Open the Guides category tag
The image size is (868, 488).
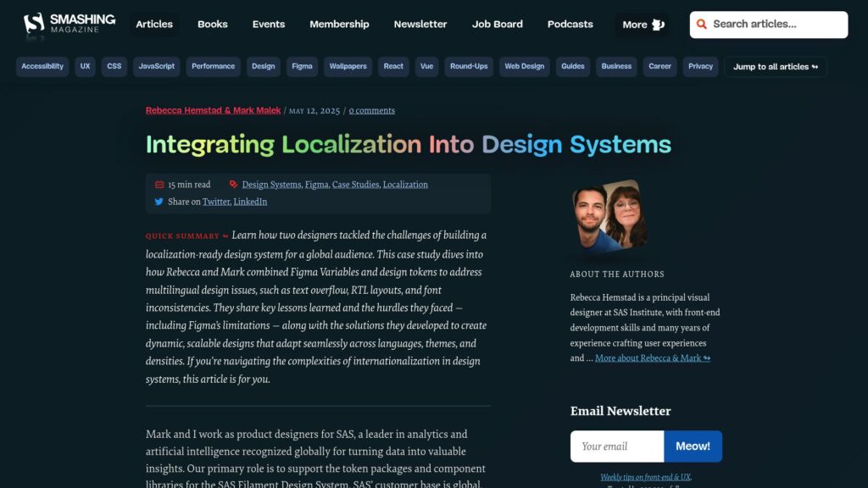572,66
